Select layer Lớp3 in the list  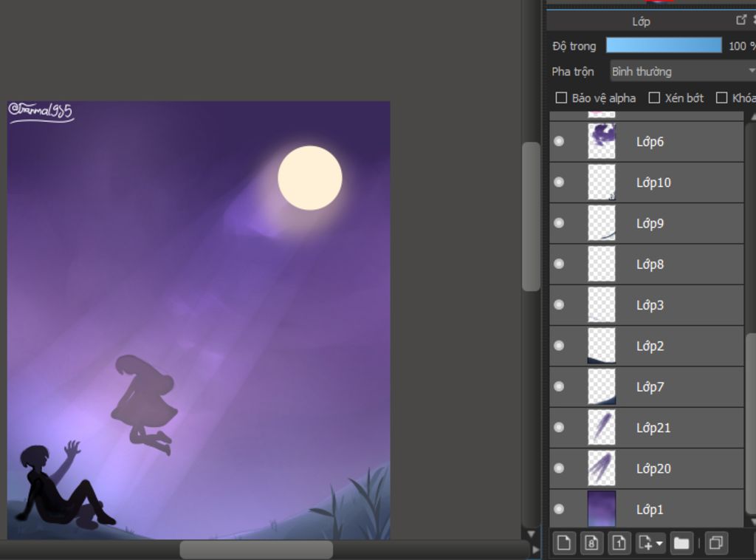pos(650,305)
